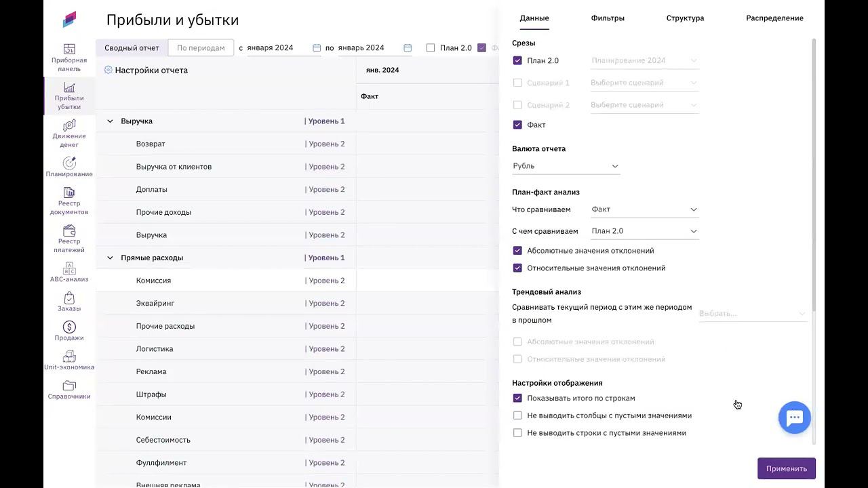
Task: Open the Что сравниваем dropdown
Action: [x=644, y=209]
